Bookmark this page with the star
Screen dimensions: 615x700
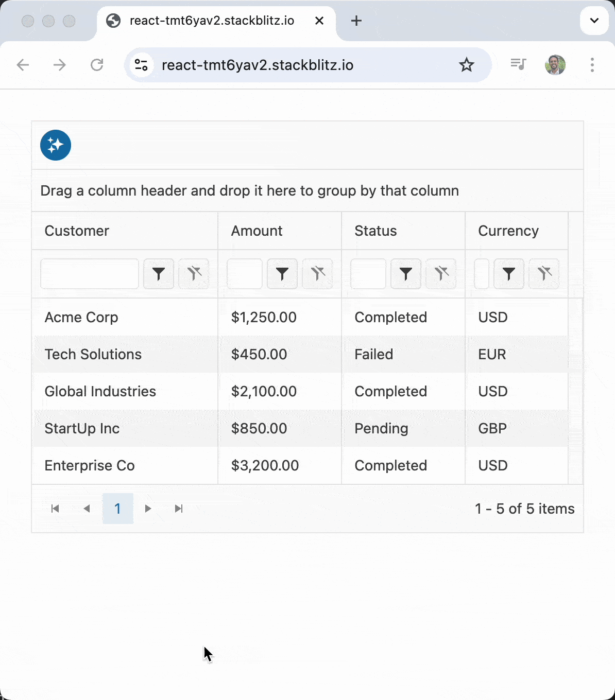[466, 65]
